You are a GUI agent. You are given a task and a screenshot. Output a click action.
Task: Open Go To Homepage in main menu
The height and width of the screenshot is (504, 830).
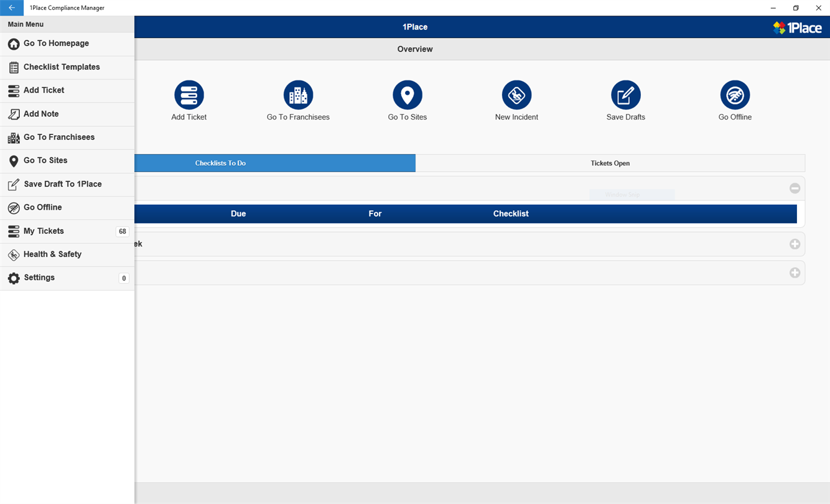click(67, 44)
